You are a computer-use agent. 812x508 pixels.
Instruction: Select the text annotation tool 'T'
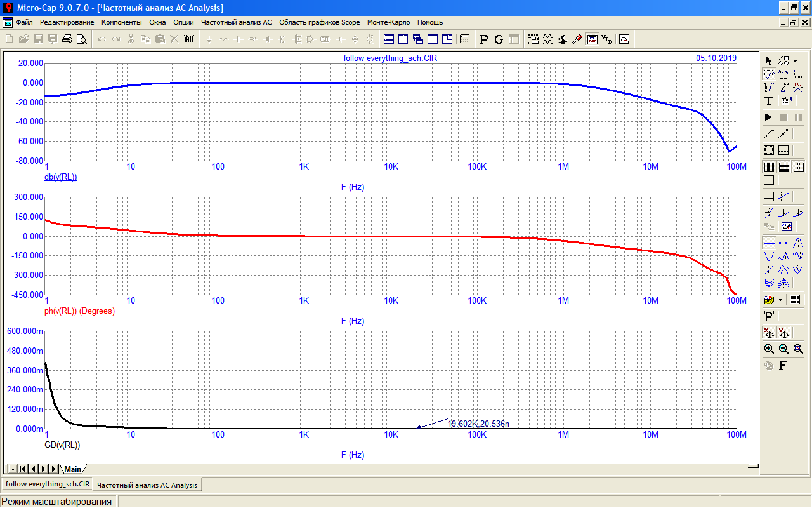point(769,101)
